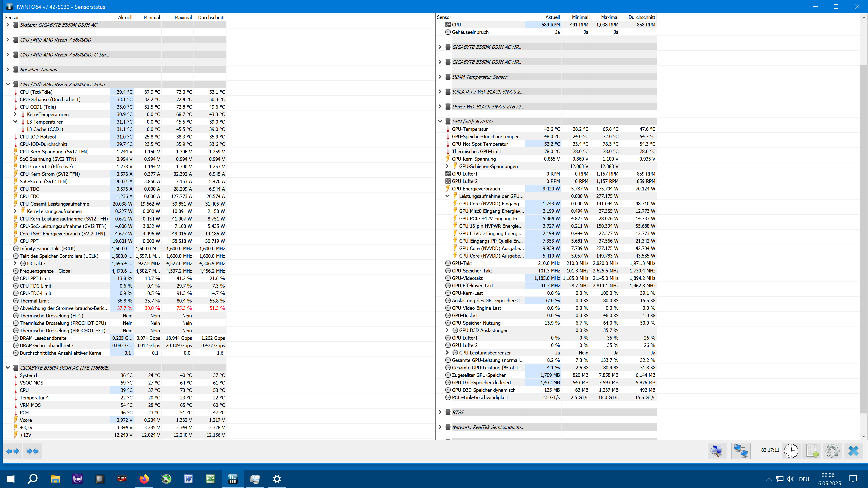Open sensor settings gear icon
The height and width of the screenshot is (488, 868).
(832, 451)
